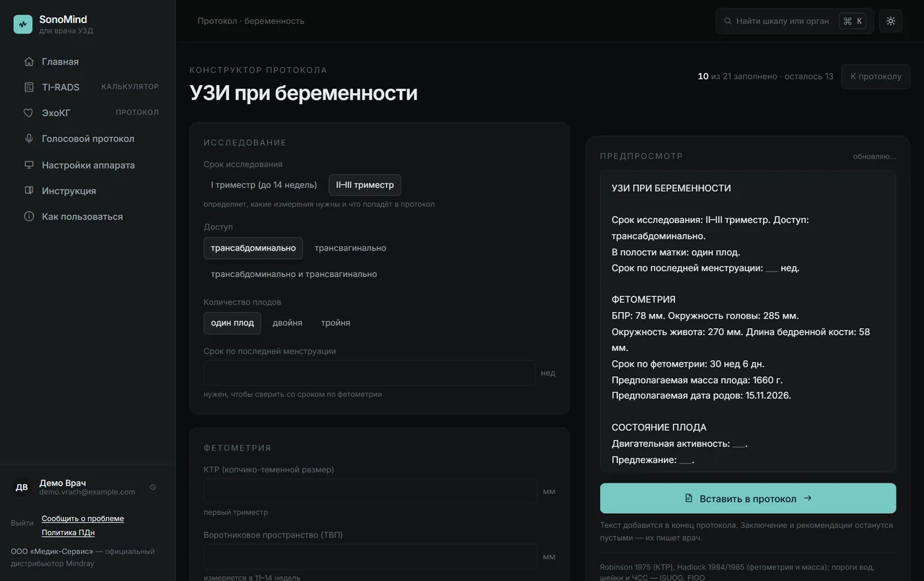The width and height of the screenshot is (924, 581).
Task: Focus the КТР (копчико-теменной размер) field
Action: [370, 491]
